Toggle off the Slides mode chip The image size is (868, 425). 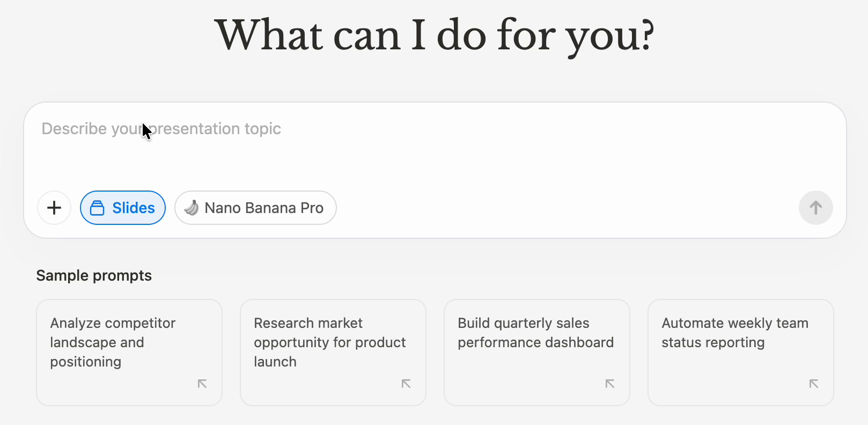pos(123,208)
